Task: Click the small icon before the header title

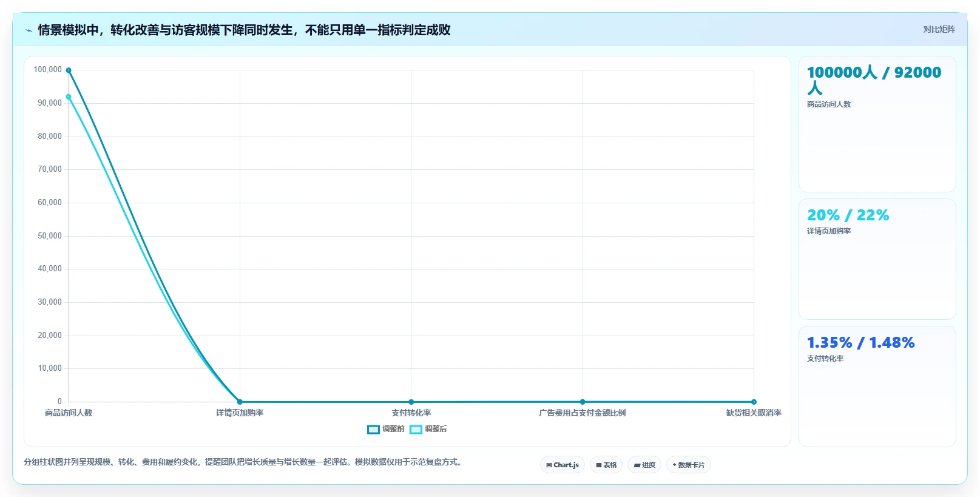Action: click(29, 30)
